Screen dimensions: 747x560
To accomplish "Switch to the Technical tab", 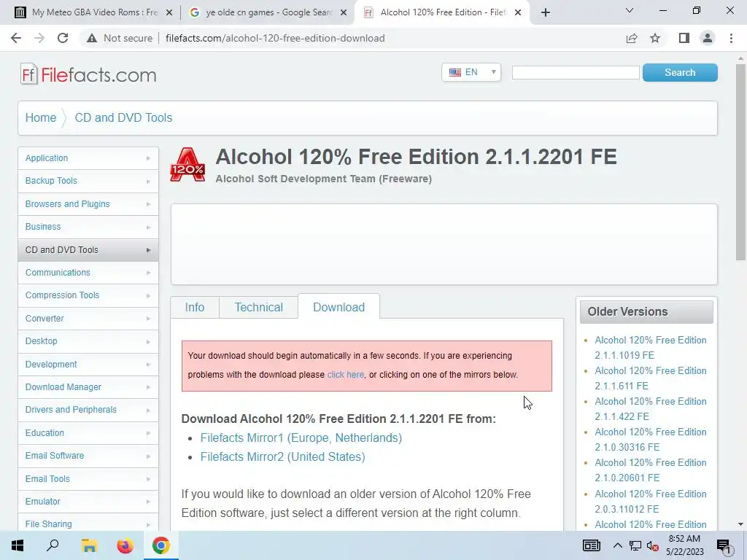I will coord(259,308).
